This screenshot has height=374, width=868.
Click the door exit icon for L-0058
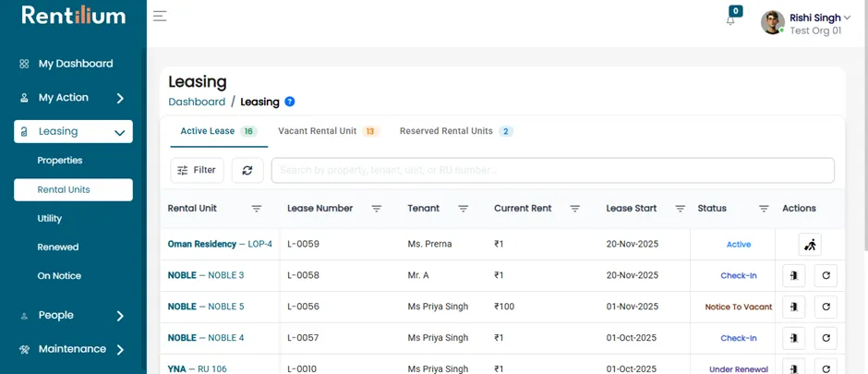point(794,275)
